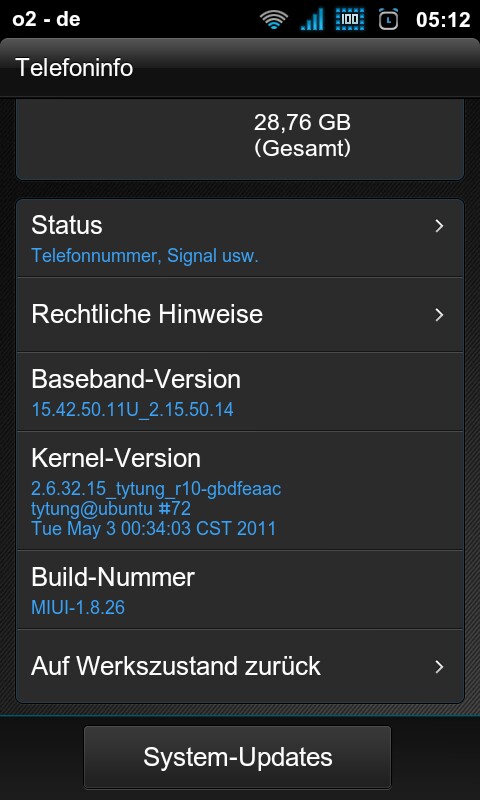Select the Baseband-Version row

240,392
